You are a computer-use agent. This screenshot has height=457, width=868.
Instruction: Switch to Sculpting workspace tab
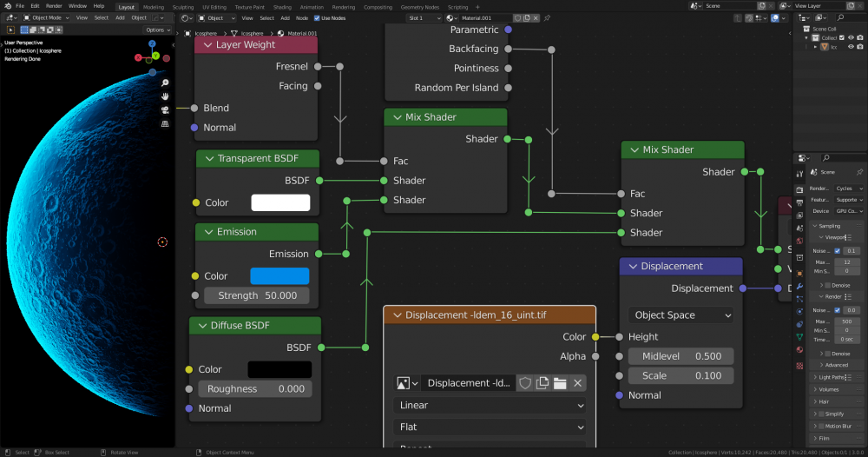click(182, 7)
